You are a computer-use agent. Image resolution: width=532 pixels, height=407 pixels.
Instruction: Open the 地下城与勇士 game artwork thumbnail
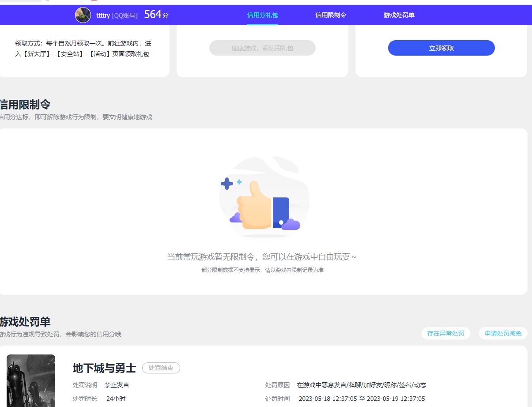pyautogui.click(x=30, y=380)
